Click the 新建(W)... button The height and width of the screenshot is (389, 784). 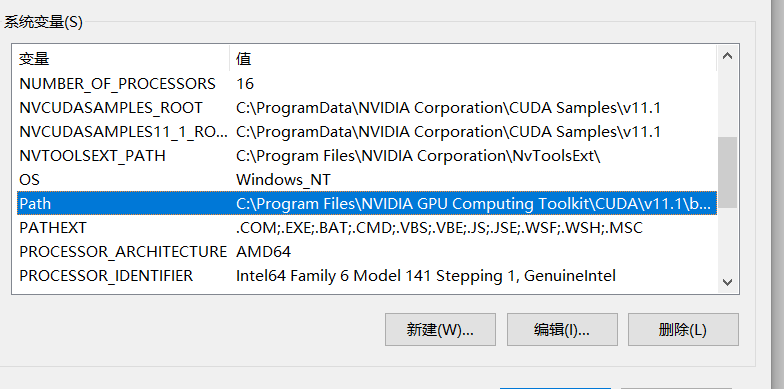pyautogui.click(x=440, y=330)
